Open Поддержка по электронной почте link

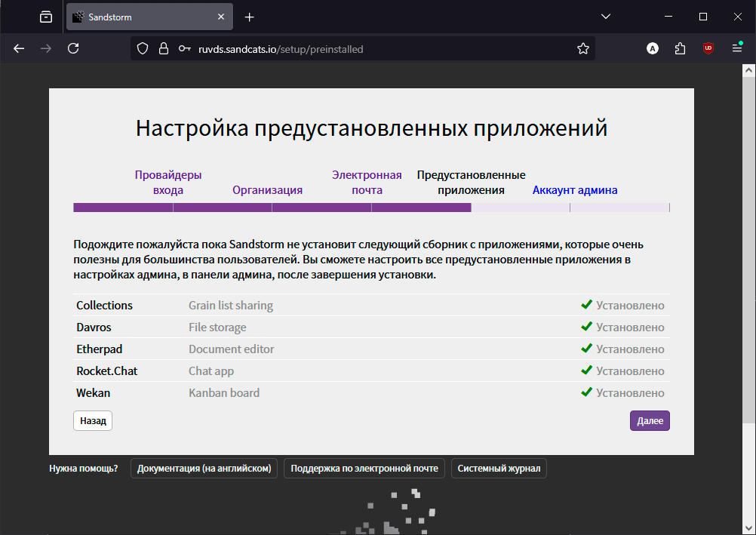[364, 469]
